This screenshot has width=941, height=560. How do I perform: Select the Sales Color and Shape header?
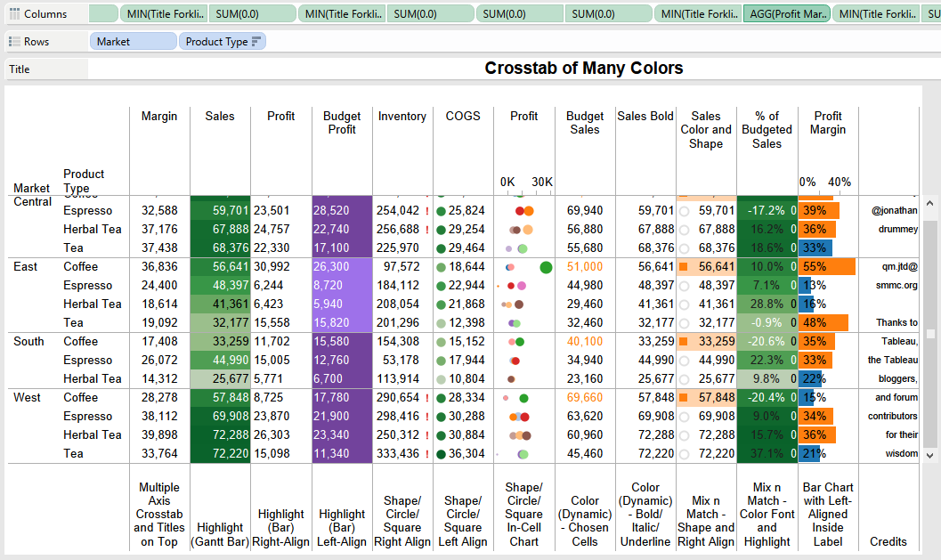[706, 130]
